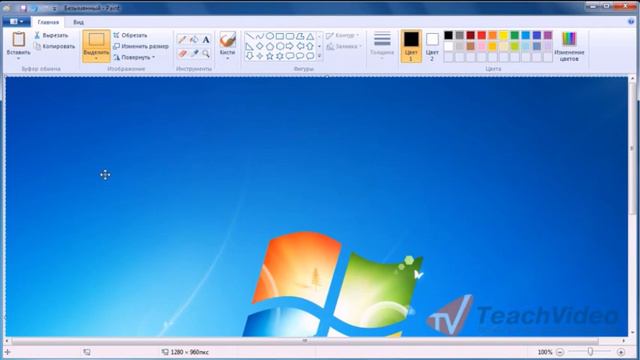
Task: Click Изменить размер resize button
Action: point(141,47)
